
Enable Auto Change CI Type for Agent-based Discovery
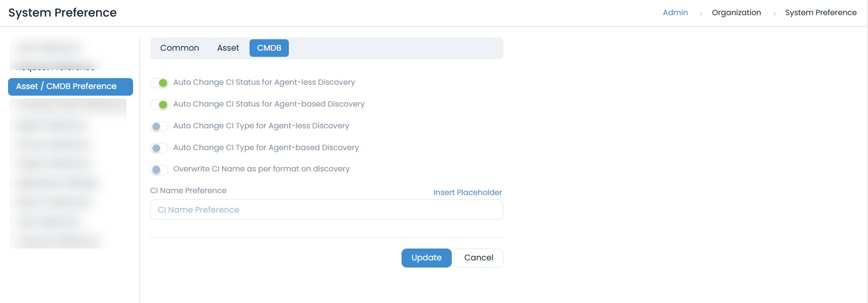click(x=159, y=148)
